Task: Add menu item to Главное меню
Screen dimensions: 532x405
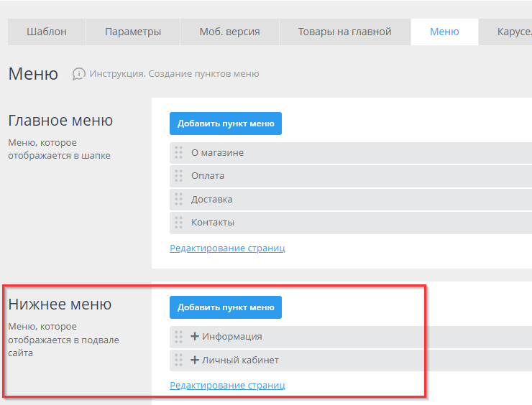Action: click(226, 124)
